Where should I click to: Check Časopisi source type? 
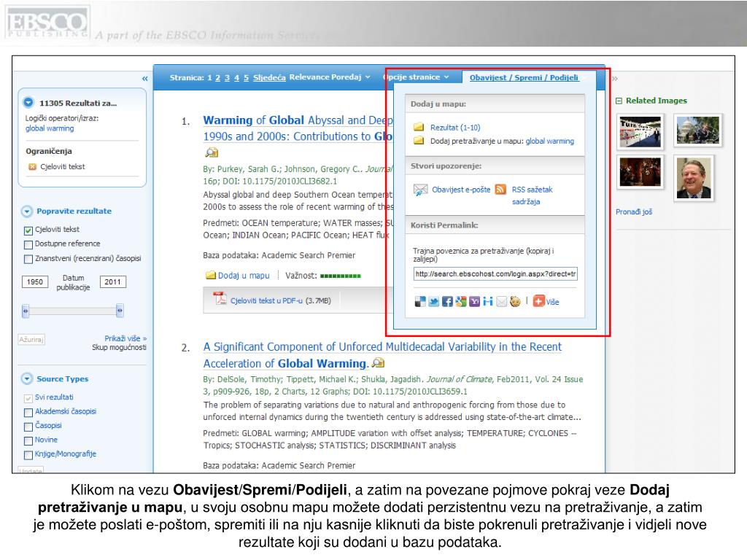[28, 427]
